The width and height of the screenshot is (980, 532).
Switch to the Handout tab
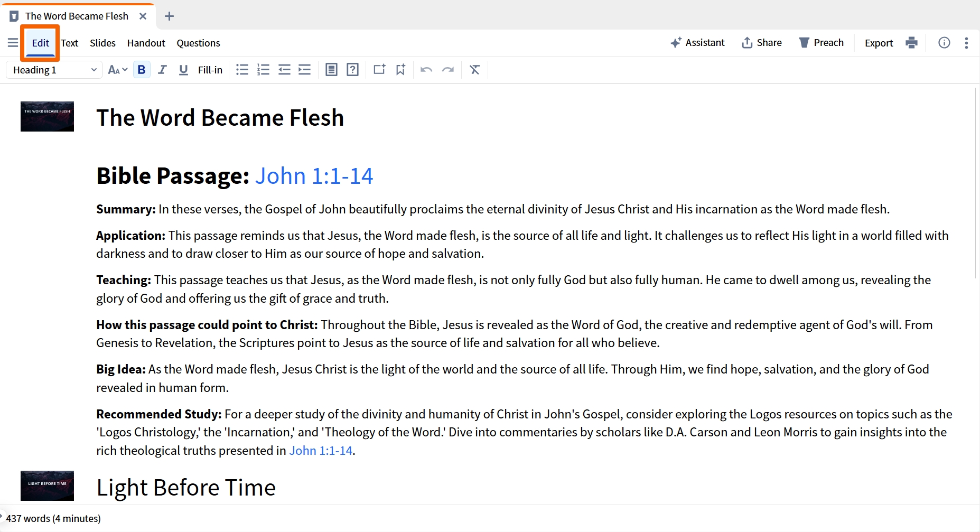click(146, 43)
